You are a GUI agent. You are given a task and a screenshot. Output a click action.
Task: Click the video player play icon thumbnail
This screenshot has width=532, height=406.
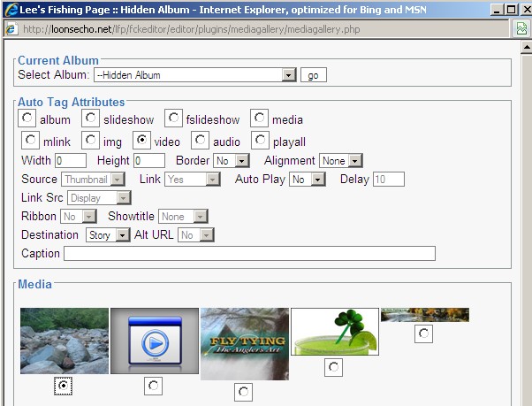154,341
